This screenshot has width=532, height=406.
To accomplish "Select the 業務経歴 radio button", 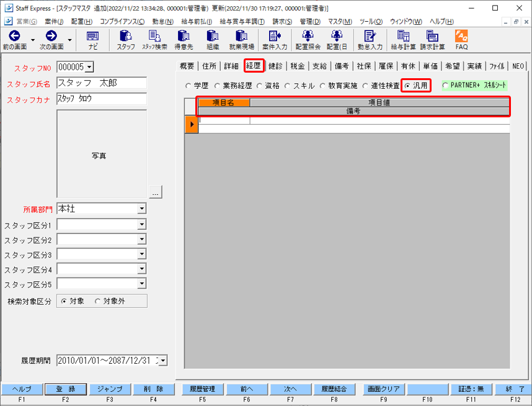I will (x=217, y=86).
